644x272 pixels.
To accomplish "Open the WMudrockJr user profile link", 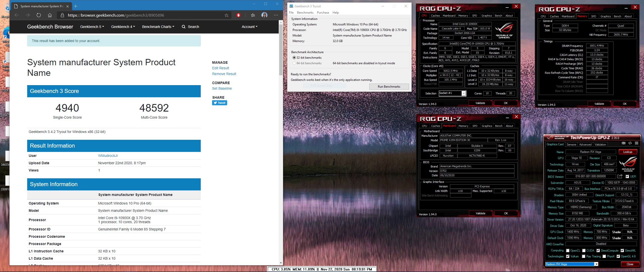I will pyautogui.click(x=108, y=156).
